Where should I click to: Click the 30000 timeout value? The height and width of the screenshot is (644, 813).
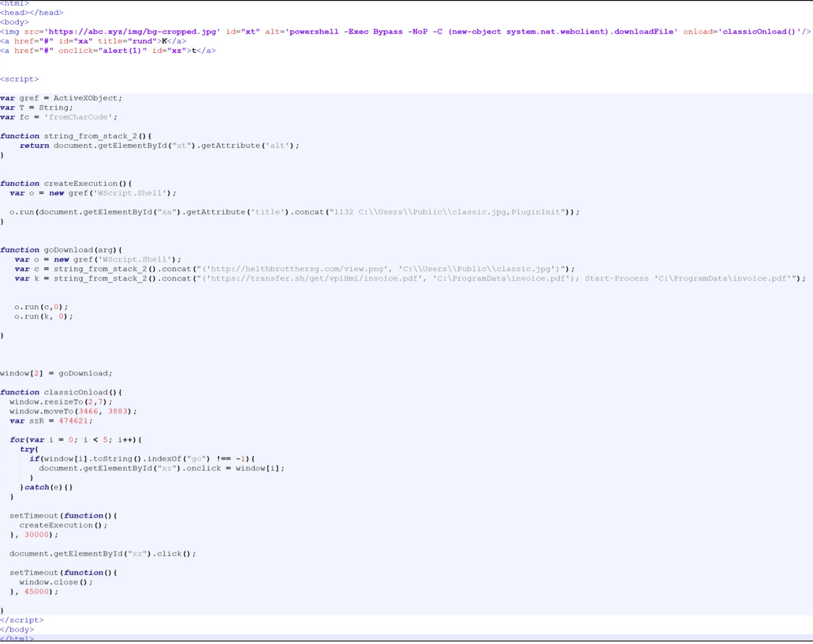(36, 535)
